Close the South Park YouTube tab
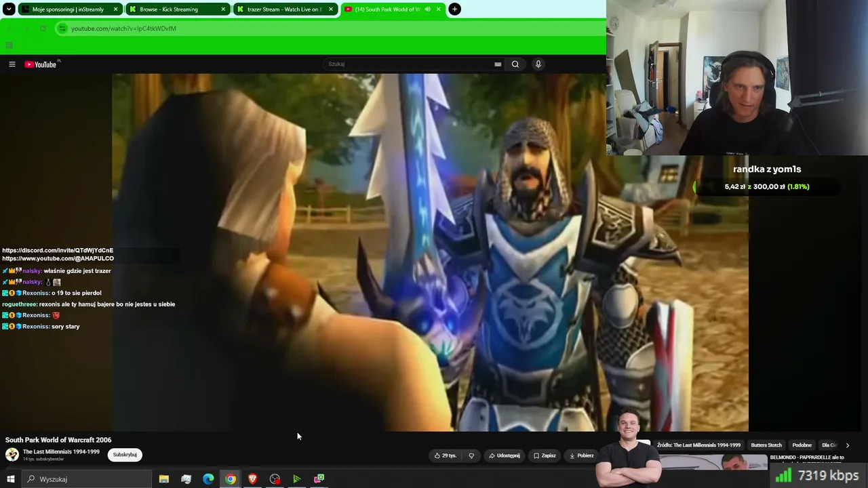 (438, 9)
